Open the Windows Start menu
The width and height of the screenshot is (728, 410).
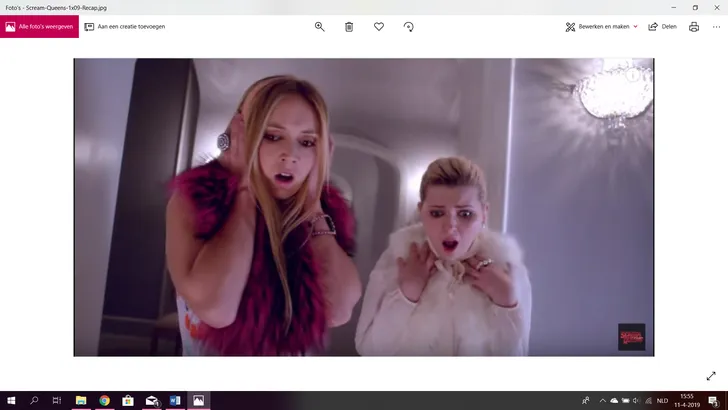(11, 400)
